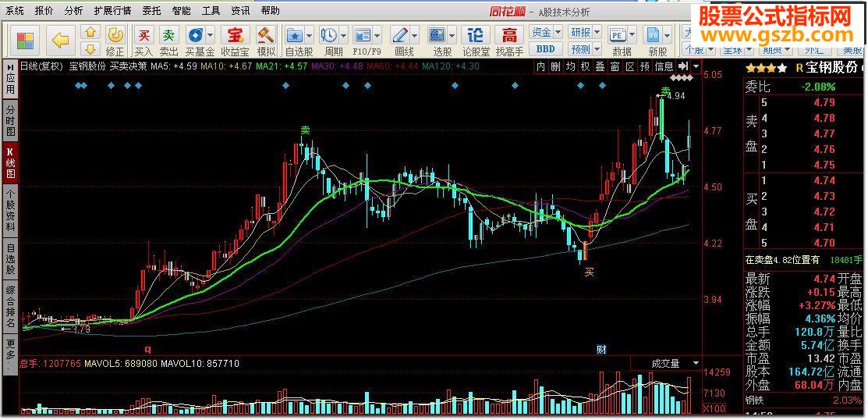The image size is (868, 420).
Task: Expand the 选股 dropdown arrow
Action: point(453,35)
